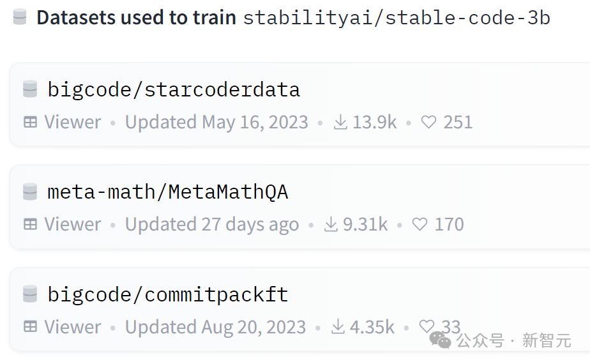Click the 'Updated 27 days ago' text

point(212,224)
